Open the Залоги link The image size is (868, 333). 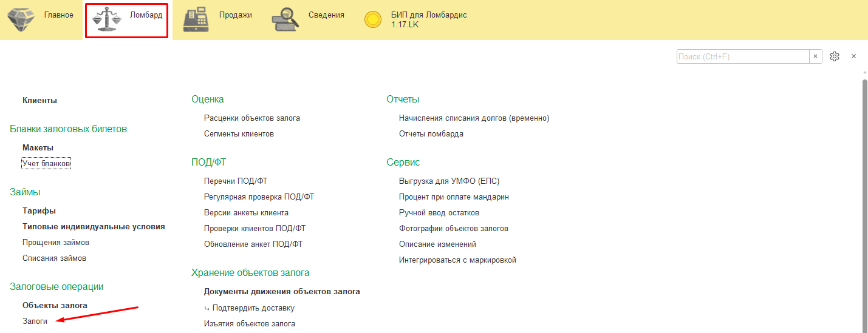(x=35, y=321)
